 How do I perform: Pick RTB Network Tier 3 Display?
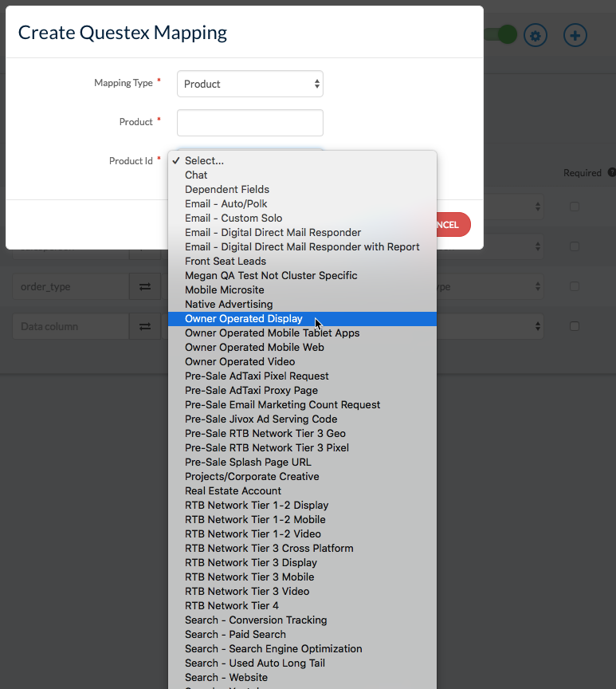[x=302, y=563]
